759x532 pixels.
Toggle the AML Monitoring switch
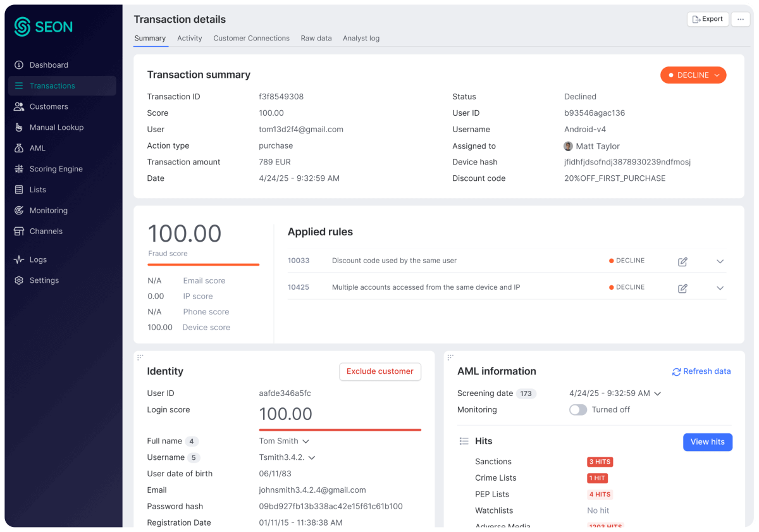[578, 410]
